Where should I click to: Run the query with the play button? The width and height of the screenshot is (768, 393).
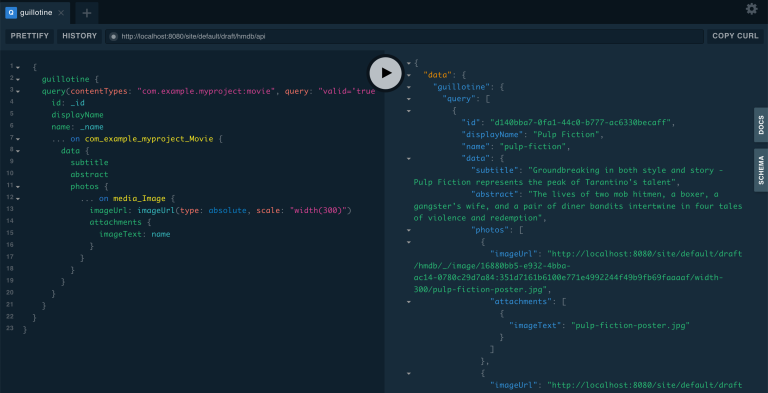(386, 73)
